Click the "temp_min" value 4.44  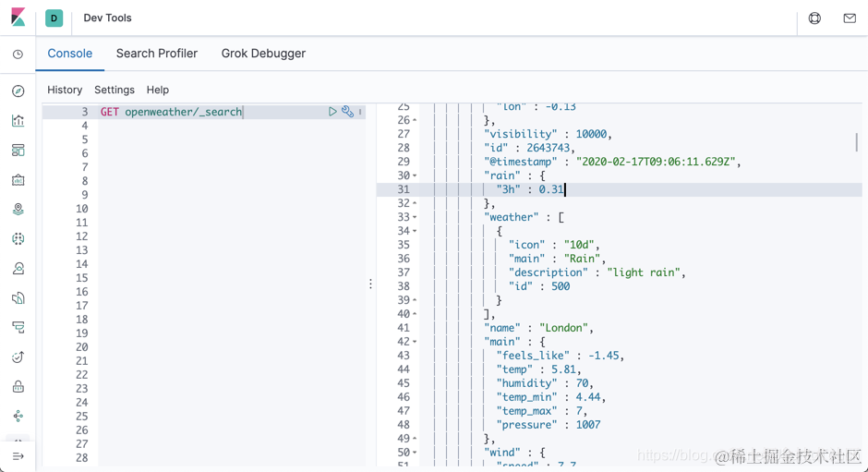click(588, 397)
